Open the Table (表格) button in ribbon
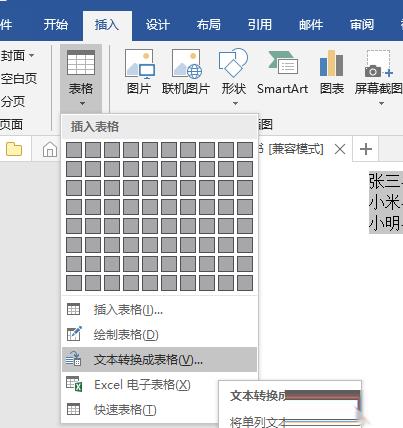The width and height of the screenshot is (403, 428). [81, 78]
